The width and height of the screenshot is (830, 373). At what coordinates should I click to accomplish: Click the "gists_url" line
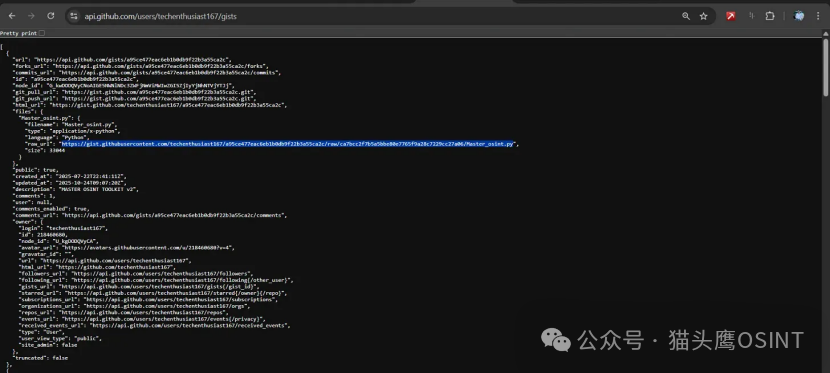pos(139,286)
